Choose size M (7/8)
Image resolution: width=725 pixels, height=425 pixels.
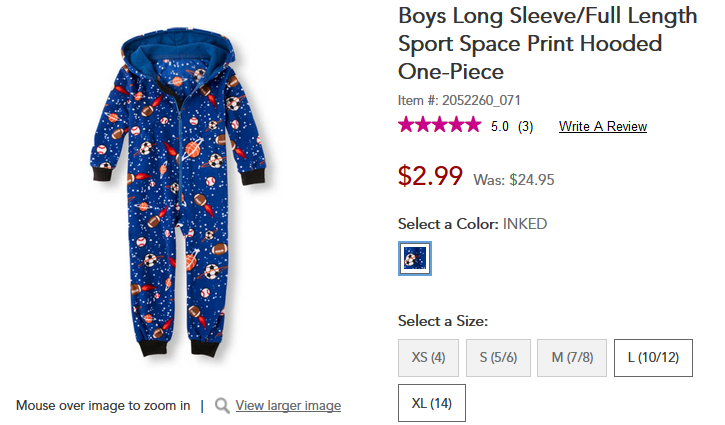[572, 357]
